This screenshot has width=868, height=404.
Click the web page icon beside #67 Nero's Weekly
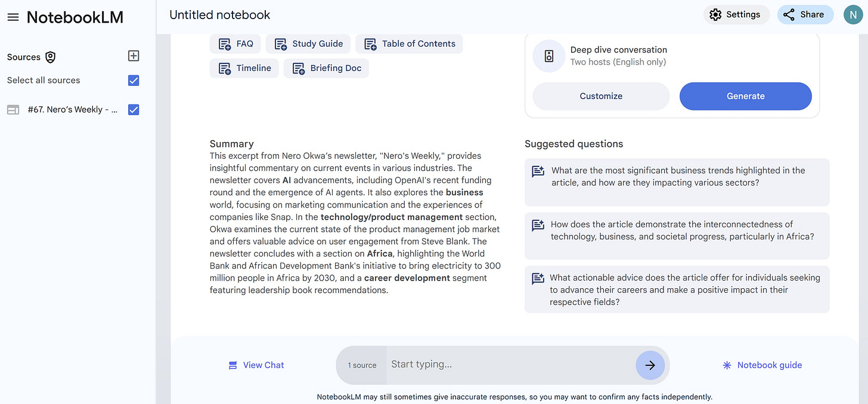tap(13, 110)
